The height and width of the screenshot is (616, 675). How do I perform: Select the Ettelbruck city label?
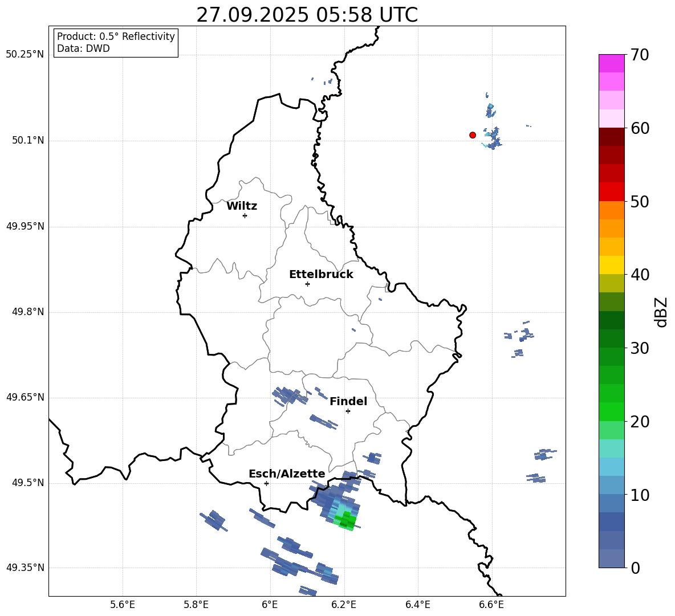pos(321,275)
